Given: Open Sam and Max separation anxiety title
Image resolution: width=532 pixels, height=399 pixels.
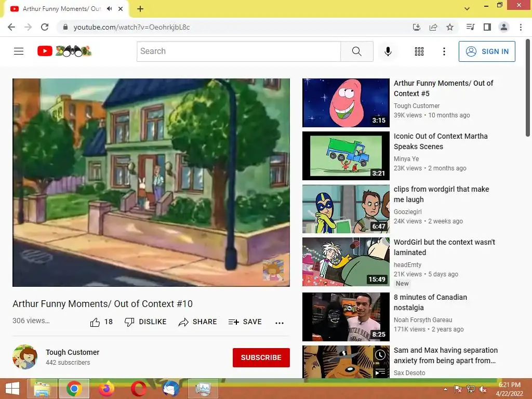Looking at the screenshot, I should point(446,355).
